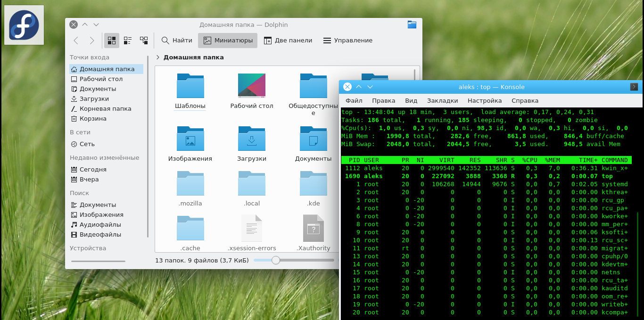Open the Управление menu button
The height and width of the screenshot is (320, 644).
347,41
